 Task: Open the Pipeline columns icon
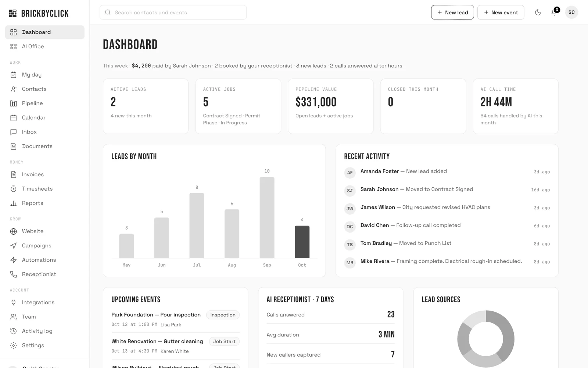click(14, 103)
